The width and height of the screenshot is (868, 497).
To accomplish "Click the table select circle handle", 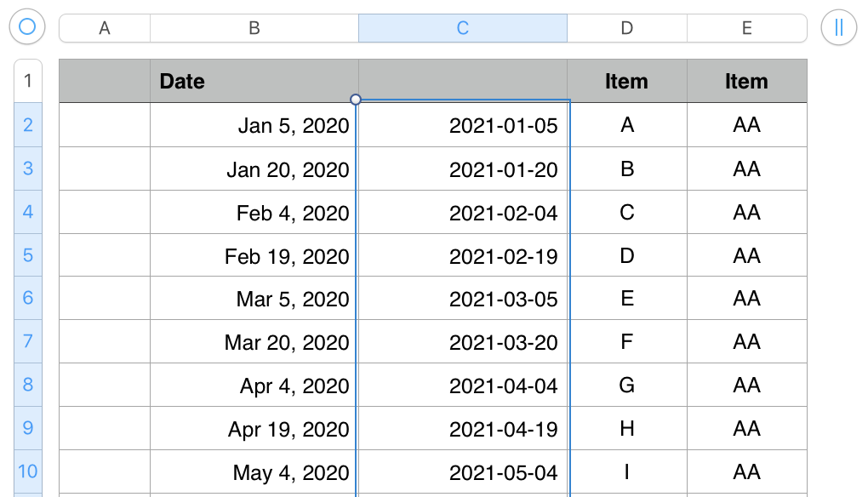I will (x=26, y=27).
